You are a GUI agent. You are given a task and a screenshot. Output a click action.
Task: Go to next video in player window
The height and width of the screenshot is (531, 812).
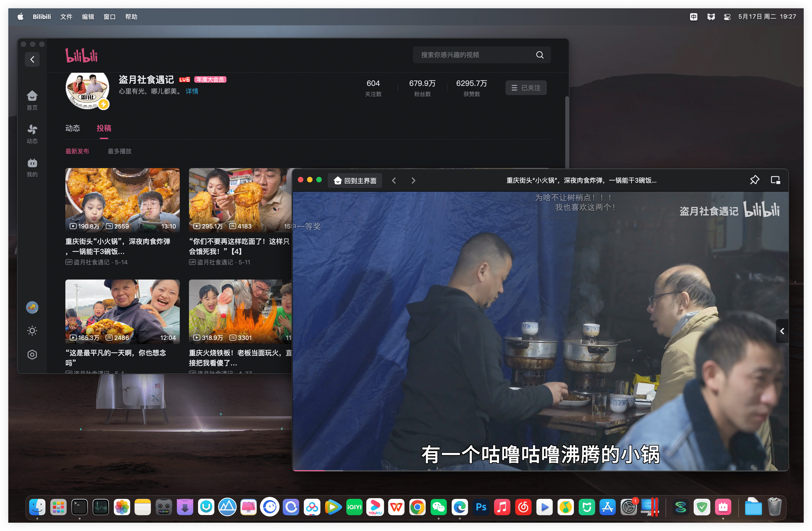pyautogui.click(x=413, y=181)
